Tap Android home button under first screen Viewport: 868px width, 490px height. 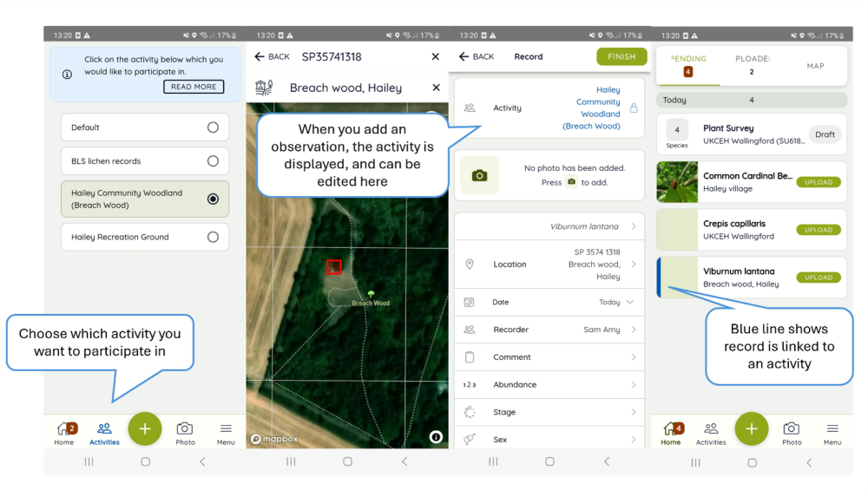[145, 461]
